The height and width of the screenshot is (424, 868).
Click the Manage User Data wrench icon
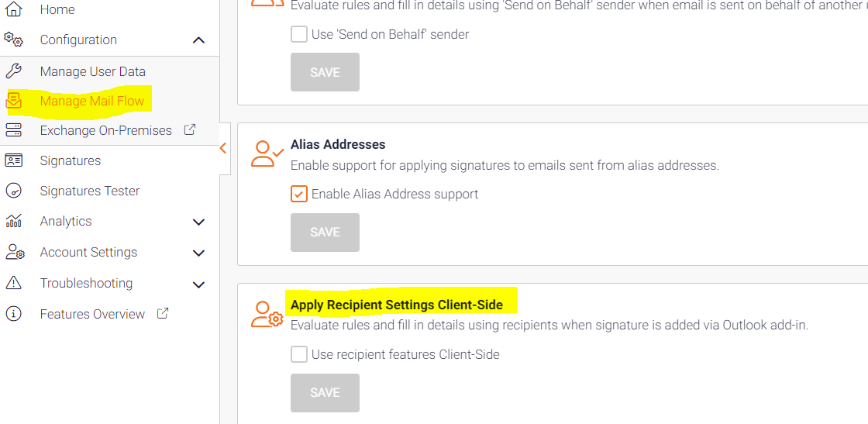click(x=13, y=71)
